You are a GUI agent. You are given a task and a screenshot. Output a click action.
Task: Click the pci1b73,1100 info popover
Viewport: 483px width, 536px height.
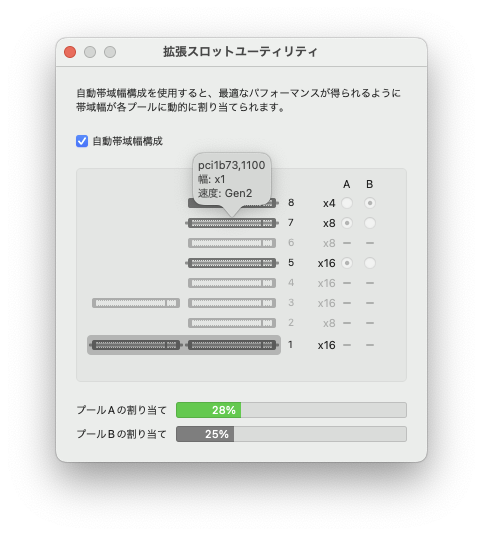pyautogui.click(x=232, y=179)
